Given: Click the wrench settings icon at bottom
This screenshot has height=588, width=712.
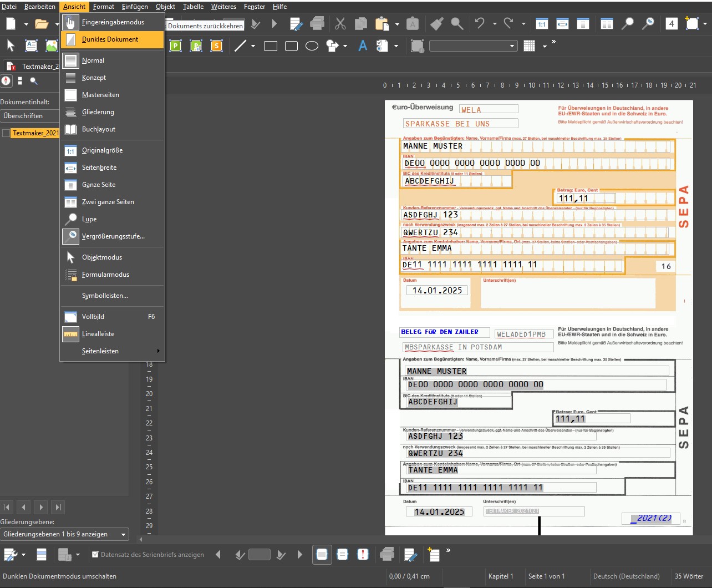Looking at the screenshot, I should pos(10,554).
